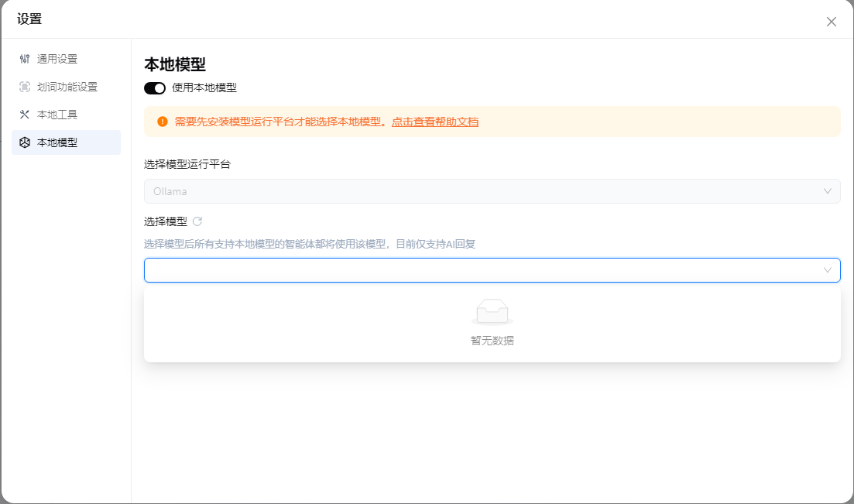Click the empty inbox icon above 暂无数据
Screen dimensions: 854x504
tap(492, 311)
